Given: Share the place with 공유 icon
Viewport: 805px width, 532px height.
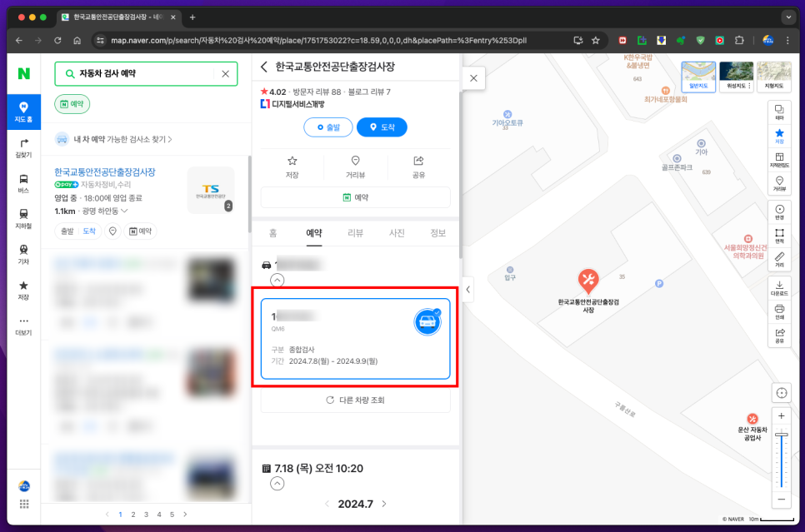Looking at the screenshot, I should [418, 167].
